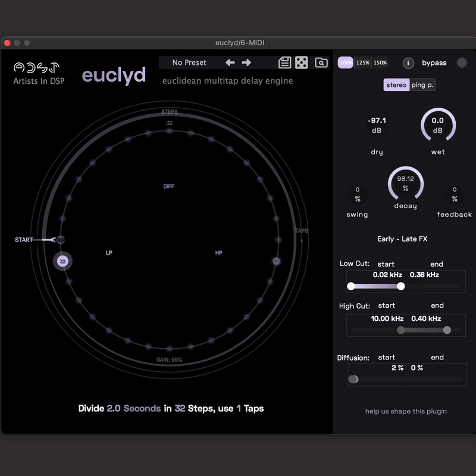Click the feedback percentage knob

(x=455, y=195)
